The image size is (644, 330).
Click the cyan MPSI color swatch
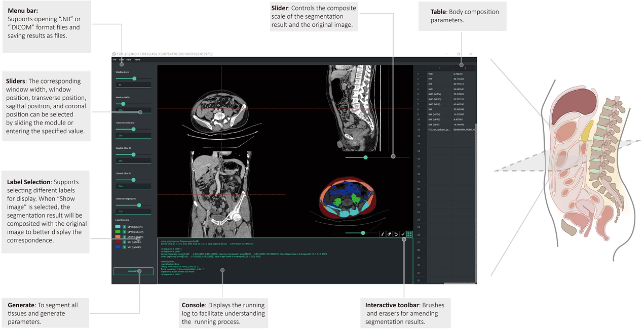(118, 227)
